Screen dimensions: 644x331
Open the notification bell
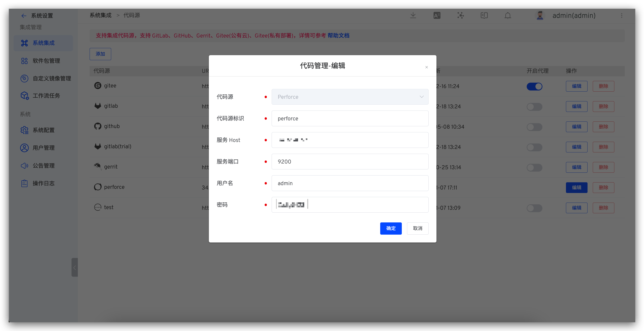click(x=508, y=15)
